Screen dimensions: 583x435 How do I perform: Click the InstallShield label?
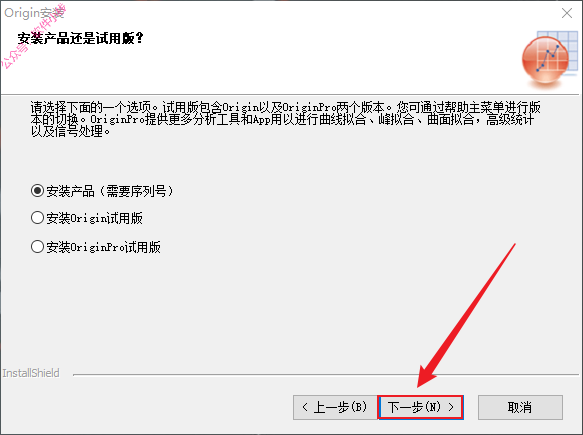31,373
